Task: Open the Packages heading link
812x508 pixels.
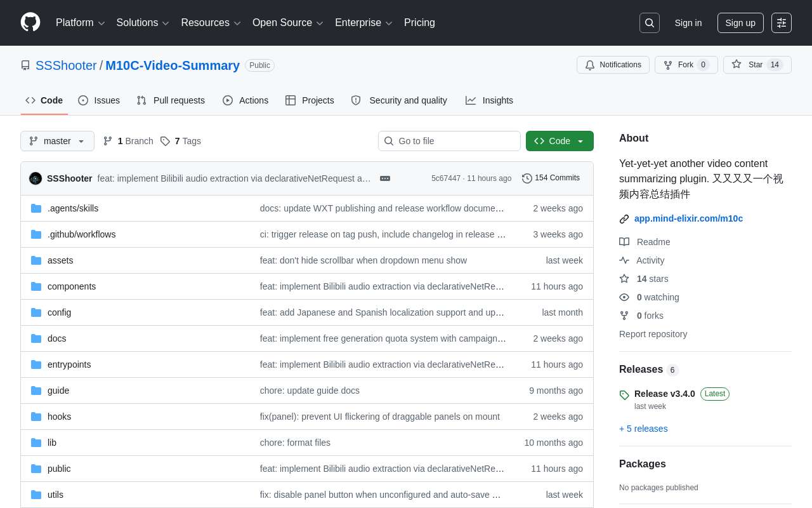Action: click(x=643, y=464)
